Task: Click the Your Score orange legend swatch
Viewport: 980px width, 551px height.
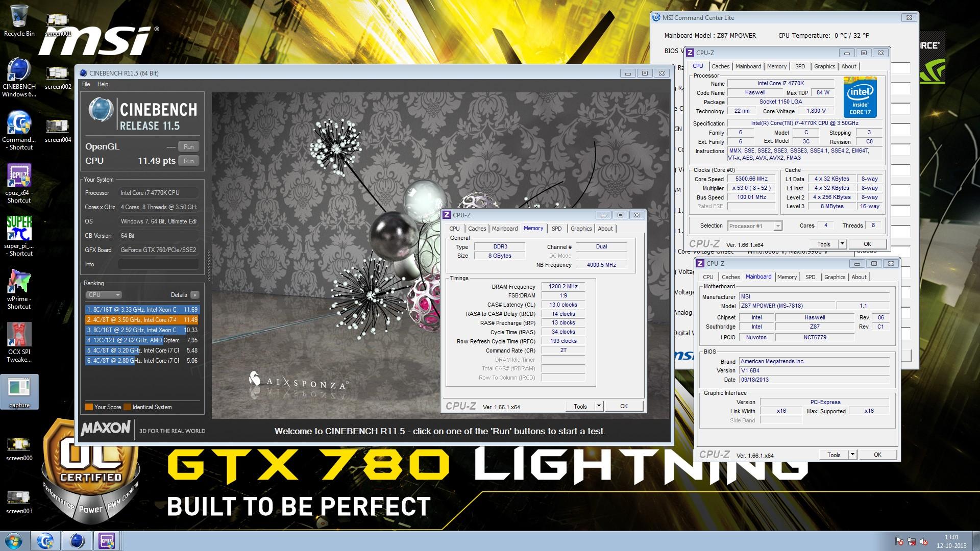Action: tap(89, 407)
